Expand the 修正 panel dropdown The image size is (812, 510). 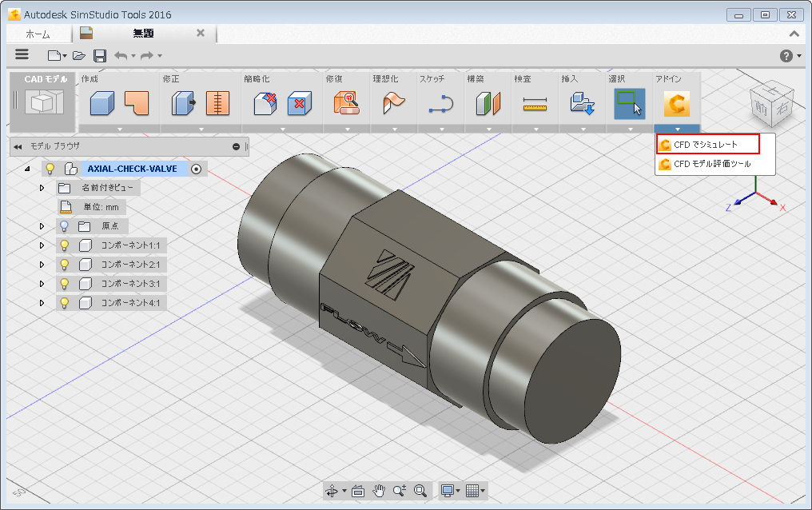201,129
